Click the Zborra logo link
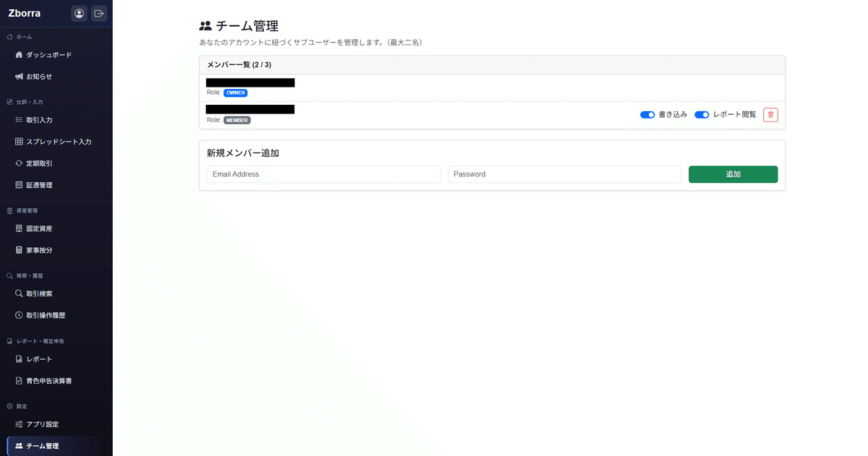 [x=24, y=12]
